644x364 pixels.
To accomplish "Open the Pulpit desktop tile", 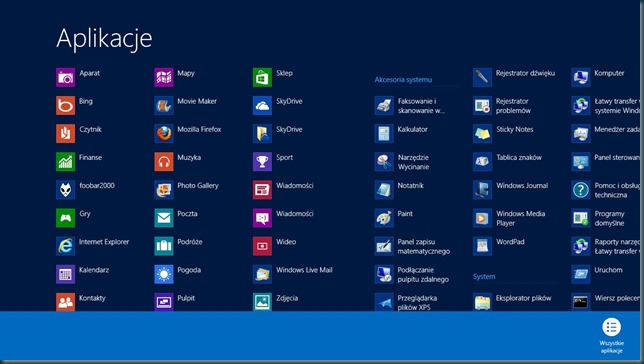I will (164, 302).
